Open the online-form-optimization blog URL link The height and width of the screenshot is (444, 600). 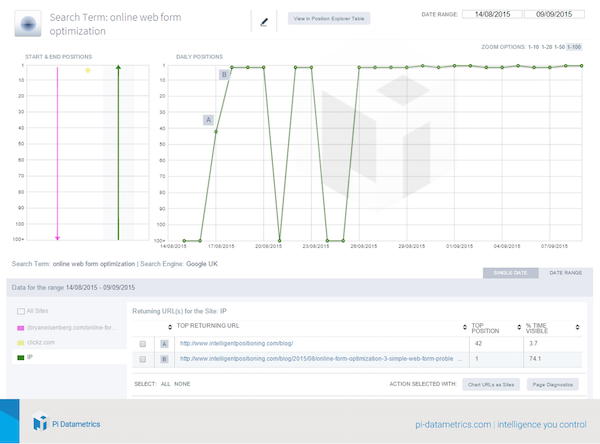point(316,359)
